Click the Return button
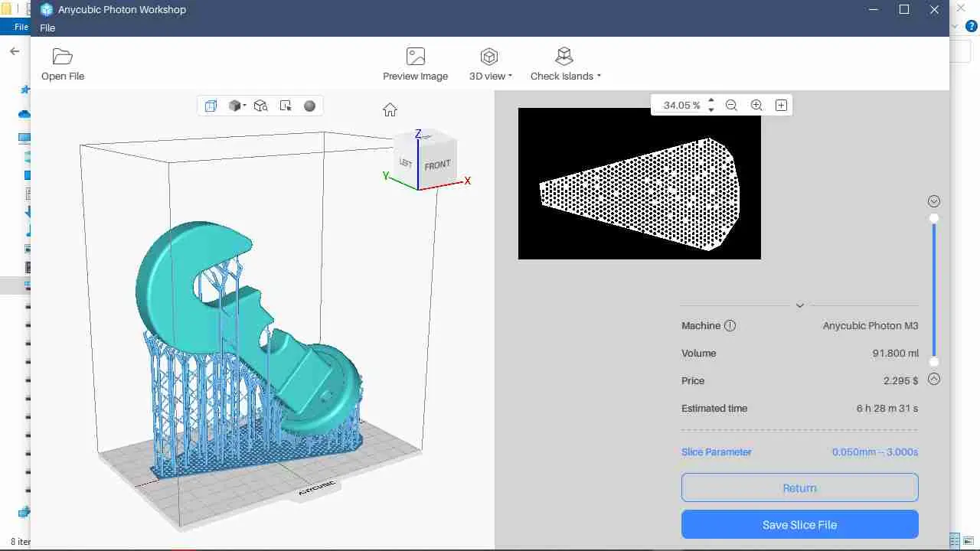Viewport: 980px width, 551px height. point(799,487)
